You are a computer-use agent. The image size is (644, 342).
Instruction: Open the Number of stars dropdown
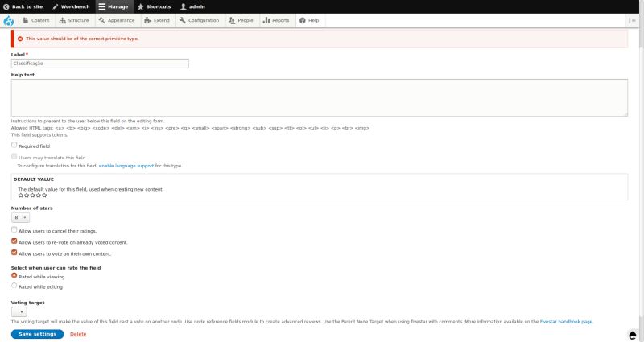coord(20,217)
